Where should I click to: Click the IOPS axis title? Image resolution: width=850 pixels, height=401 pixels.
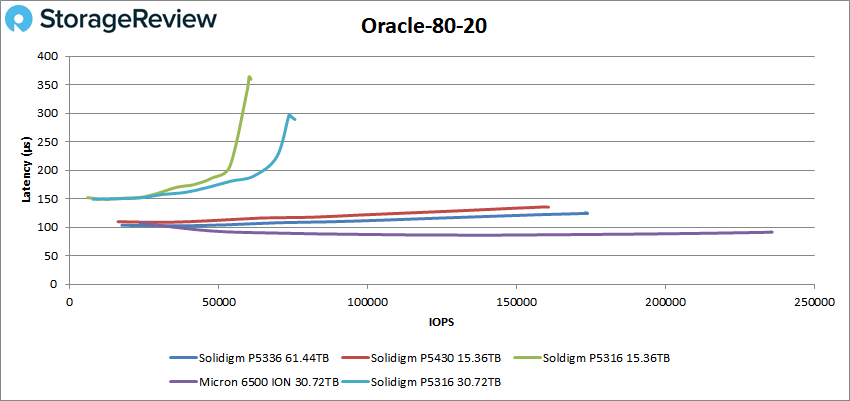443,322
